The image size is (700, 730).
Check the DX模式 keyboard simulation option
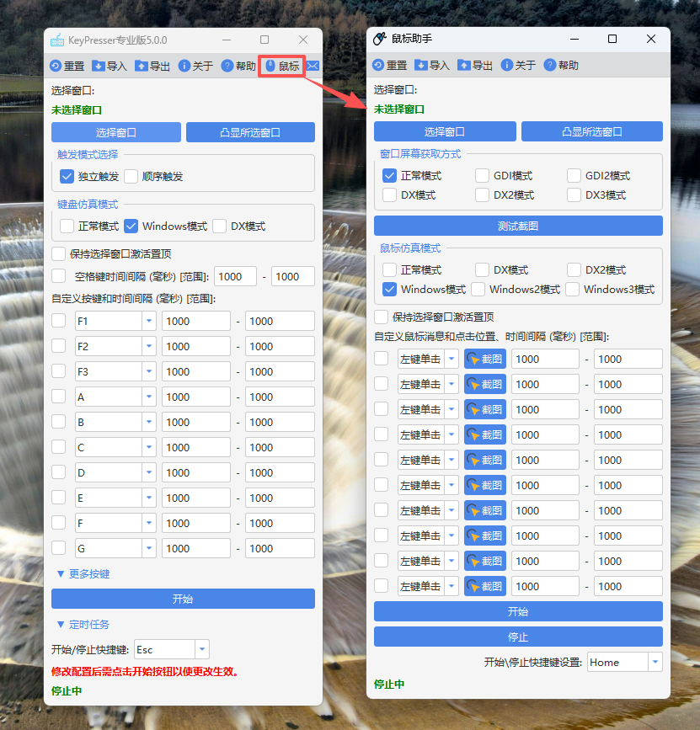(x=220, y=226)
